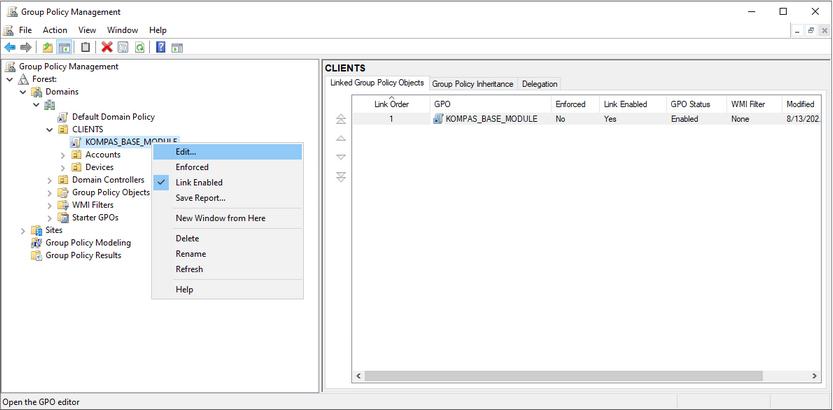Toggle the Show/Hide Action Pane icon
This screenshot has width=833, height=410.
point(177,48)
